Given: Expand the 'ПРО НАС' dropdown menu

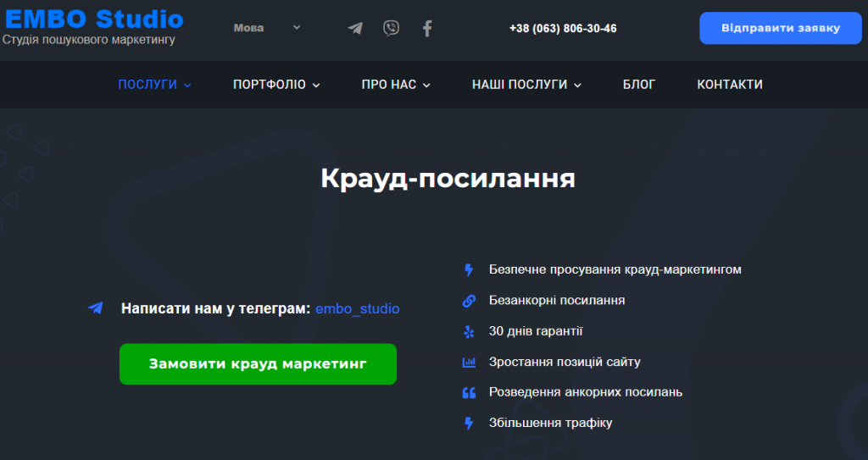Looking at the screenshot, I should click(x=396, y=85).
